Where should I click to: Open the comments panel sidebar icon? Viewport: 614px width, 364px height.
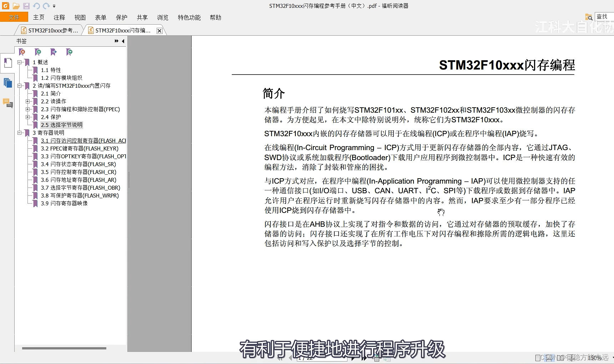point(7,103)
